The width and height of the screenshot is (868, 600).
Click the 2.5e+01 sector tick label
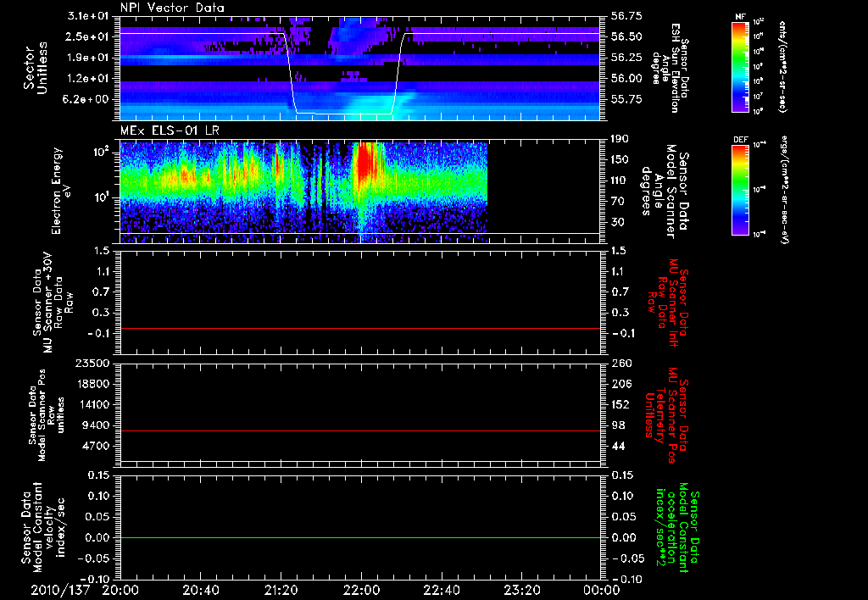[89, 36]
